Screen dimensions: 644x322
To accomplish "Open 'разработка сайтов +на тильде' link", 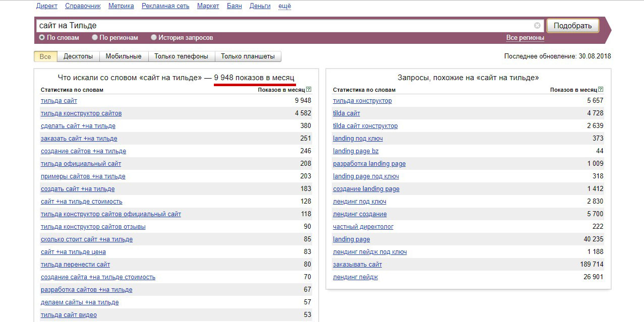I will click(87, 290).
